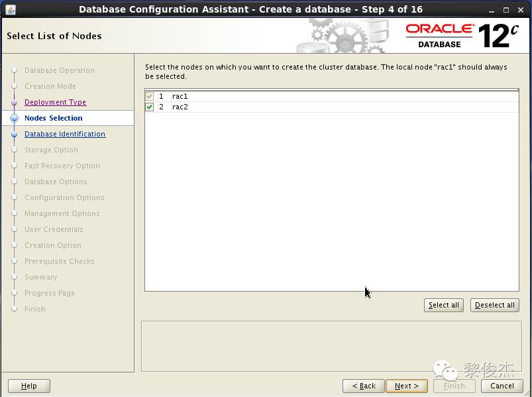
Task: Click the Creation Option step label
Action: (x=52, y=245)
